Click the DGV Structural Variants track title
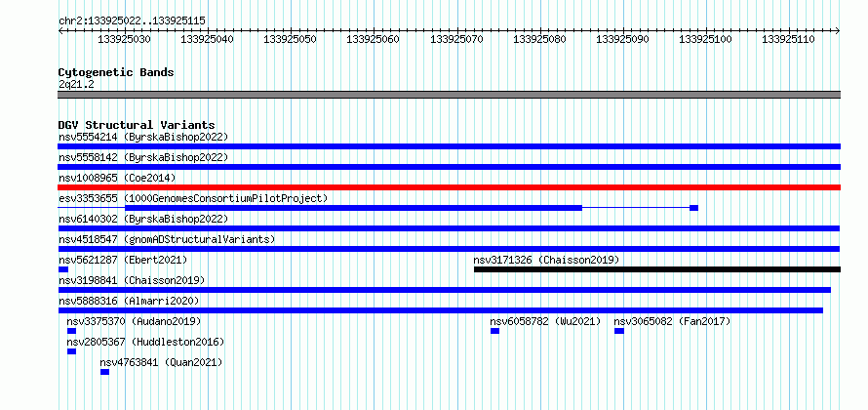The image size is (868, 410). tap(137, 125)
